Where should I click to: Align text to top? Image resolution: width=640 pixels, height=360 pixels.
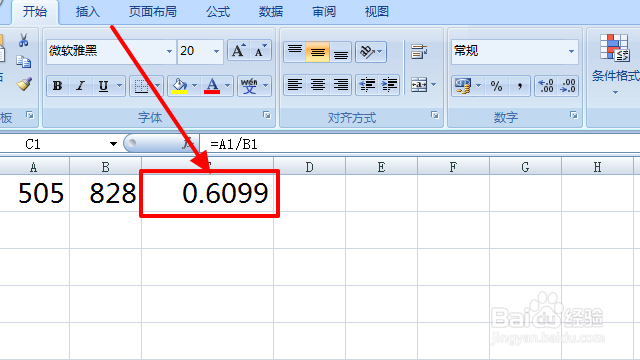pyautogui.click(x=295, y=52)
